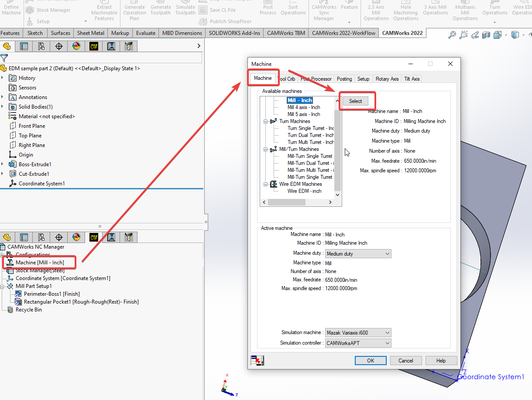This screenshot has height=400, width=532.
Task: Expand the History node in feature tree
Action: coord(3,78)
